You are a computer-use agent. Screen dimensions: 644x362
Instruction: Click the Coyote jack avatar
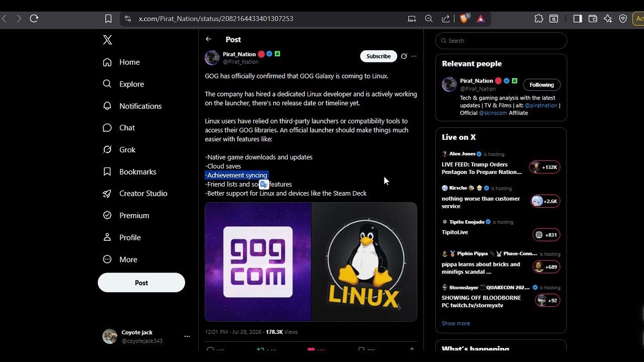pyautogui.click(x=110, y=336)
